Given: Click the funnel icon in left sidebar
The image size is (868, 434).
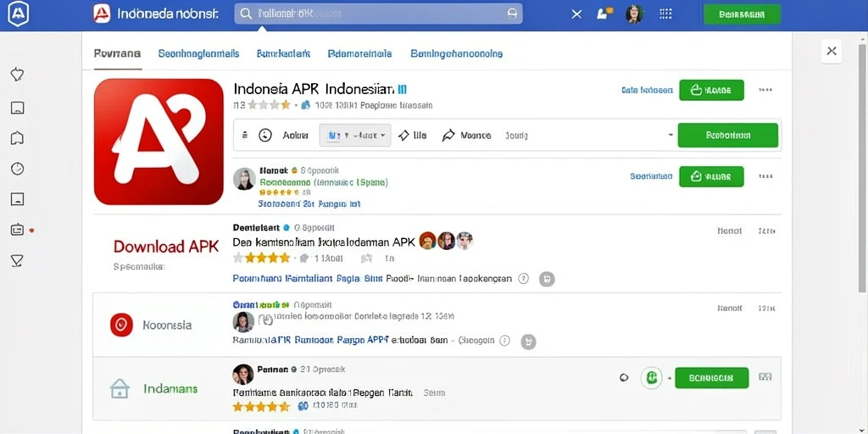Looking at the screenshot, I should pyautogui.click(x=17, y=260).
